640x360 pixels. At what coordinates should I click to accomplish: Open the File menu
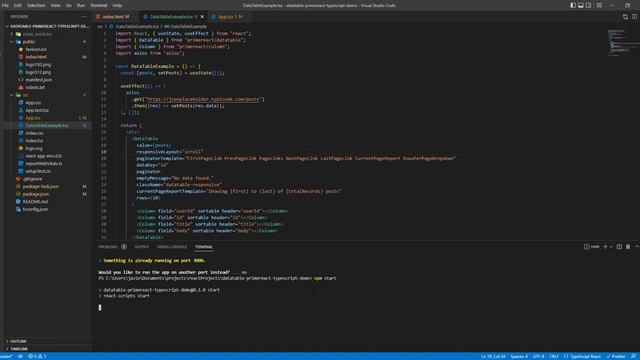click(5, 5)
